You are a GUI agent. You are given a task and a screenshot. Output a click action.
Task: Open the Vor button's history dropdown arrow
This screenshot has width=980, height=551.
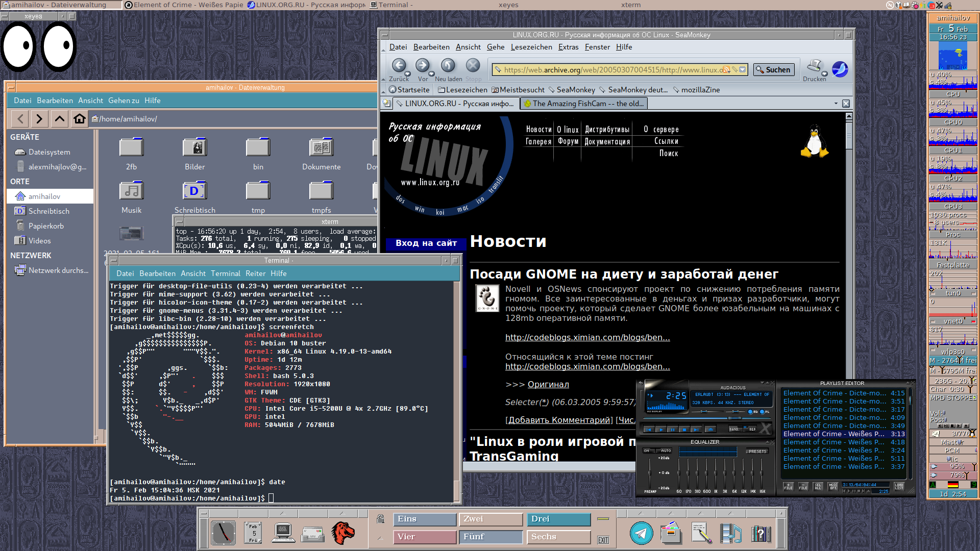click(x=432, y=73)
